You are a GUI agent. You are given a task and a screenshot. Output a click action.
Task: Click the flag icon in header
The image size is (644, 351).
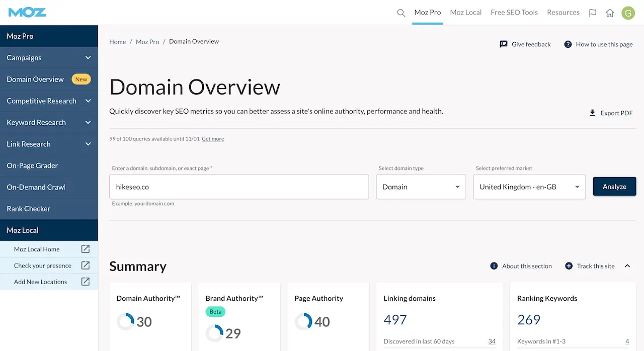[x=593, y=13]
